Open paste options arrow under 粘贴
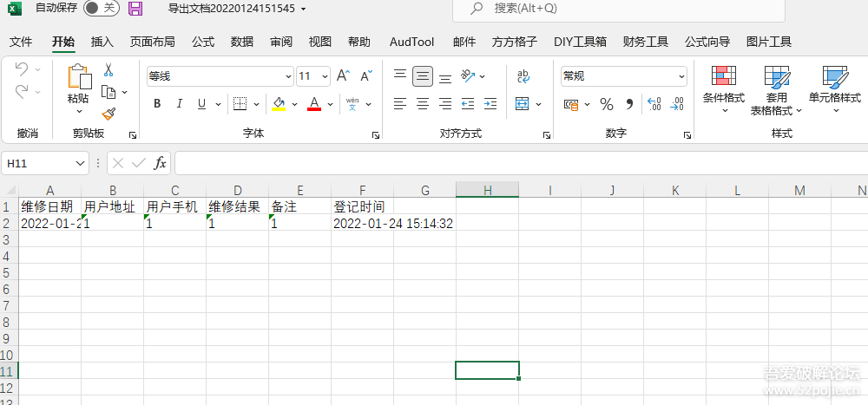 coord(79,112)
